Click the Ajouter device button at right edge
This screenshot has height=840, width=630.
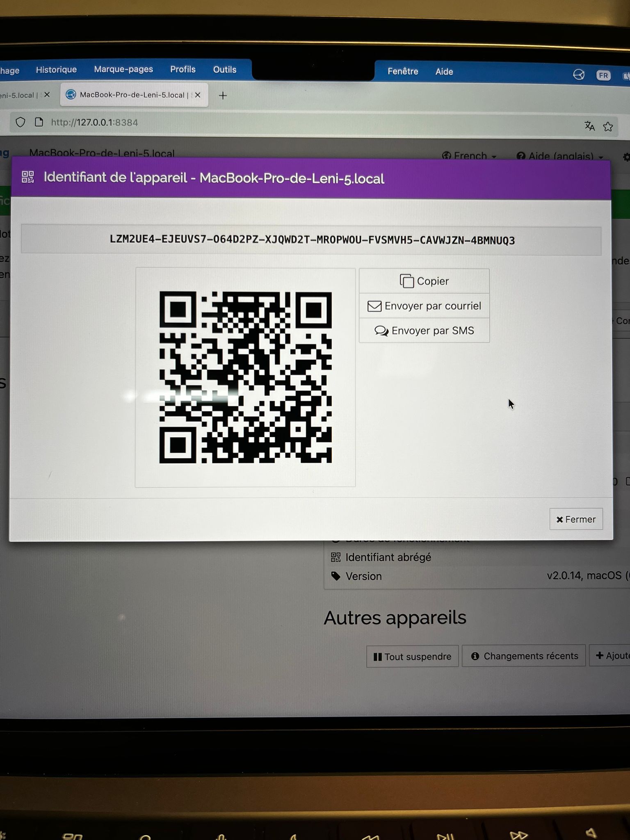pyautogui.click(x=609, y=655)
